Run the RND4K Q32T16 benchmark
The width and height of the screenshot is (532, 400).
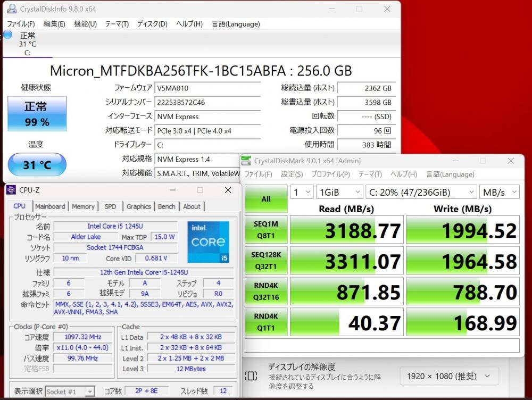pyautogui.click(x=266, y=291)
